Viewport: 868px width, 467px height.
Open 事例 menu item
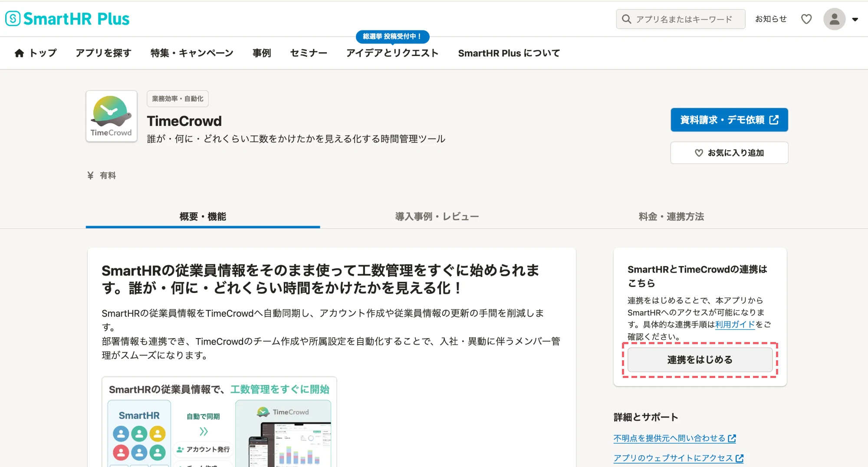point(262,53)
